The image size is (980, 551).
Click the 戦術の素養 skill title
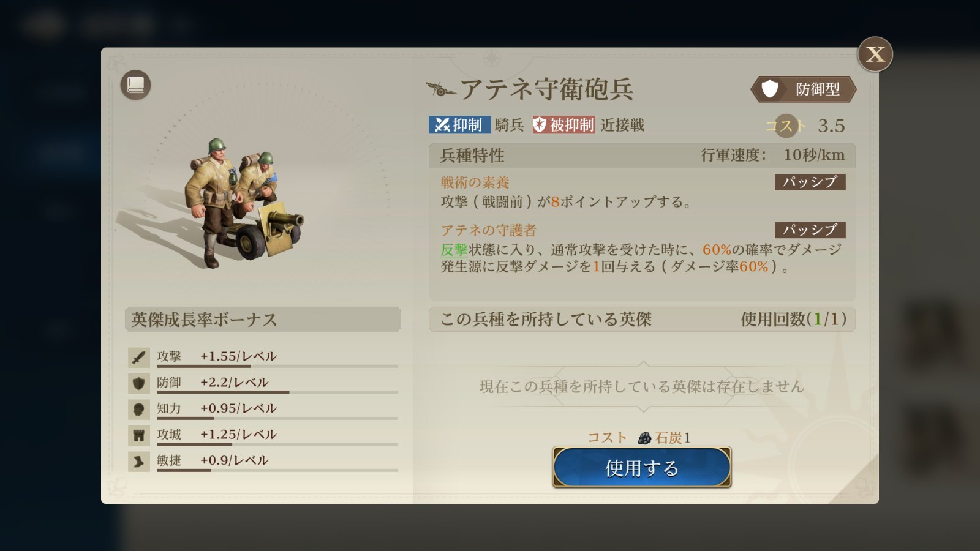[475, 182]
